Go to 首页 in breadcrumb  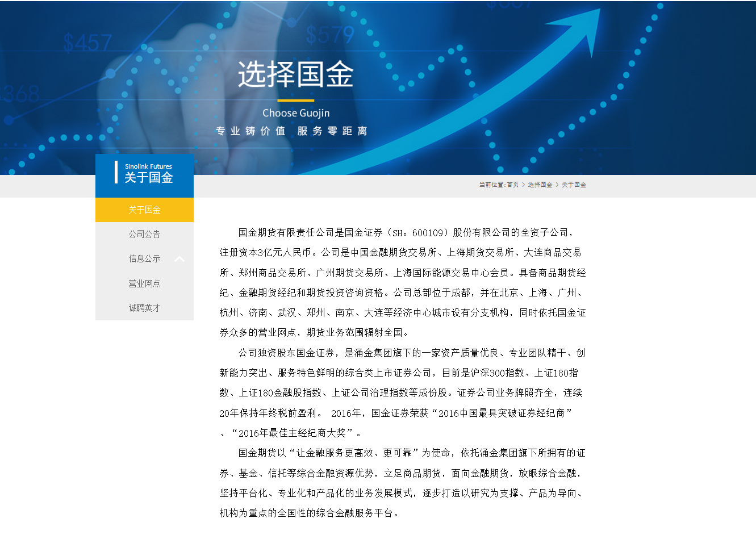(x=512, y=185)
